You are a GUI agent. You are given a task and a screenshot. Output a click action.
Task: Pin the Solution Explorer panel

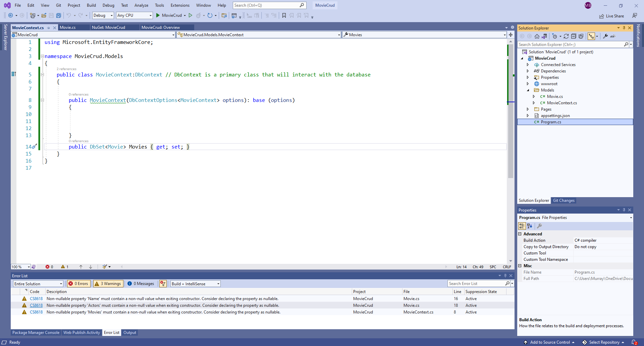click(x=624, y=28)
